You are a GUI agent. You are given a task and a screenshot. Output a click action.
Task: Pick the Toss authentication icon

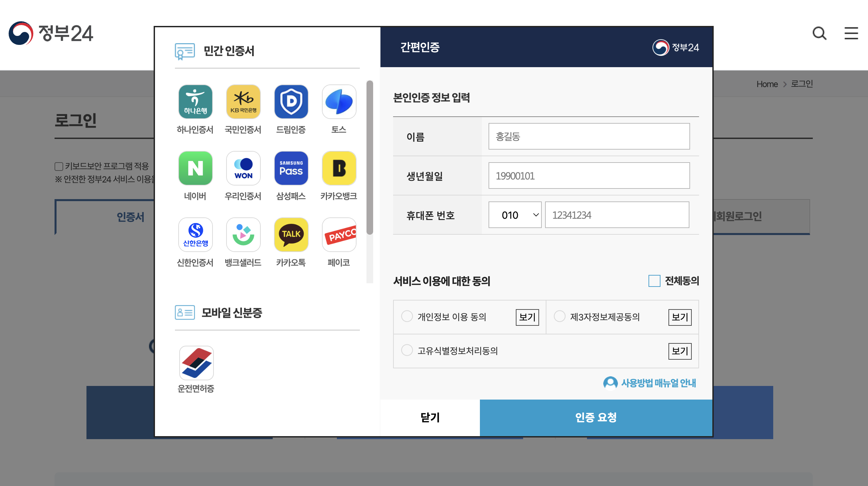[x=339, y=102]
